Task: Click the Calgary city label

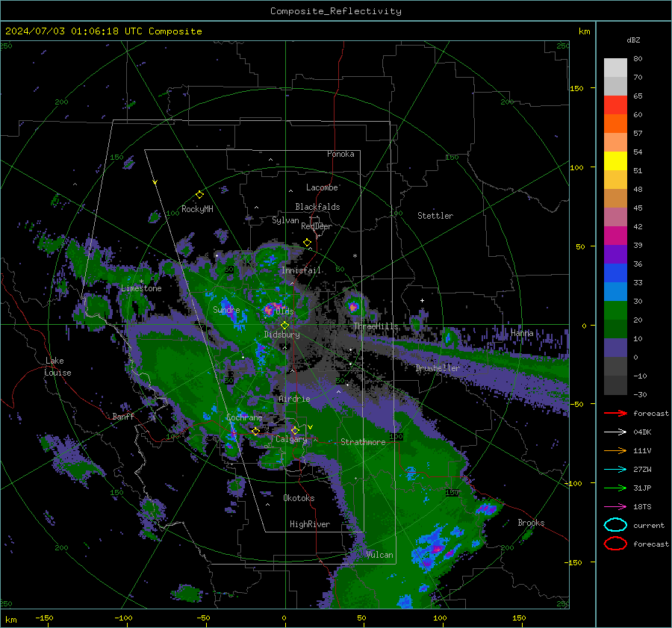Action: coord(291,439)
